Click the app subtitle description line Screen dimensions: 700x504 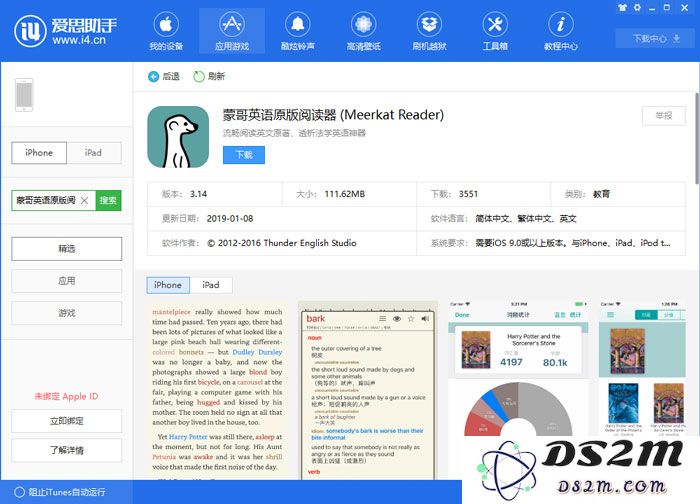(x=294, y=133)
